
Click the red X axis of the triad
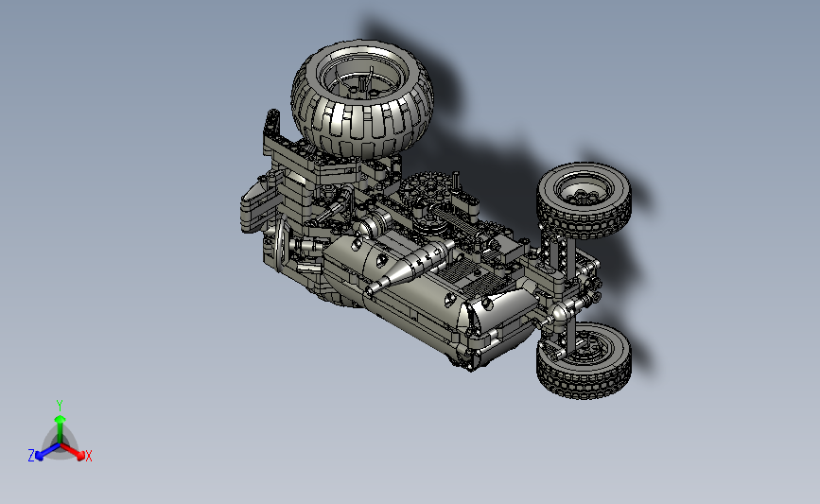click(73, 452)
